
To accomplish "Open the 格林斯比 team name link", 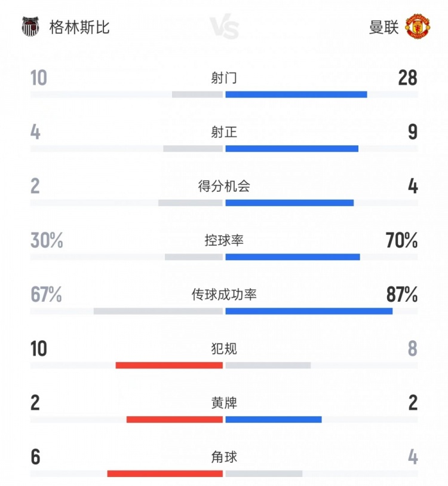I will [x=79, y=27].
